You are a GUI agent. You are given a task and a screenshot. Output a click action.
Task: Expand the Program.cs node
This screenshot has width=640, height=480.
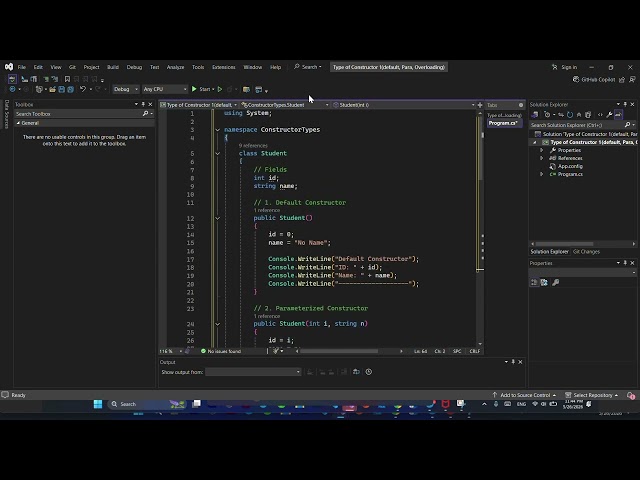click(x=542, y=174)
